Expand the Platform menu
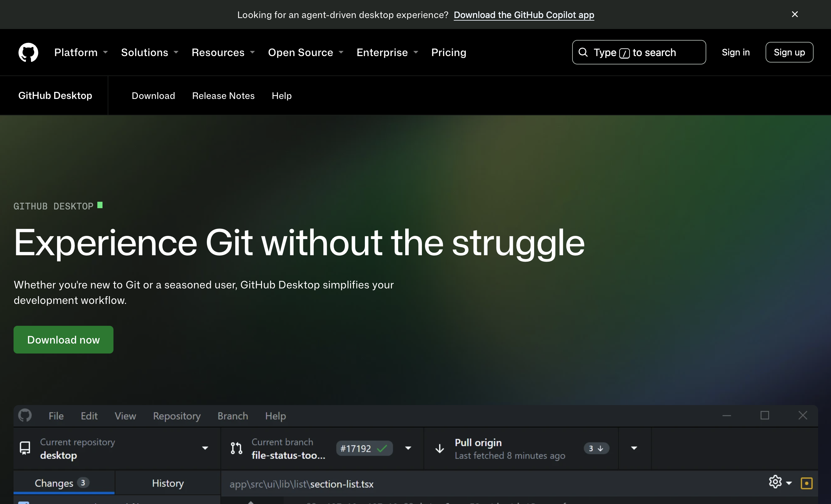The width and height of the screenshot is (831, 504). (x=81, y=52)
